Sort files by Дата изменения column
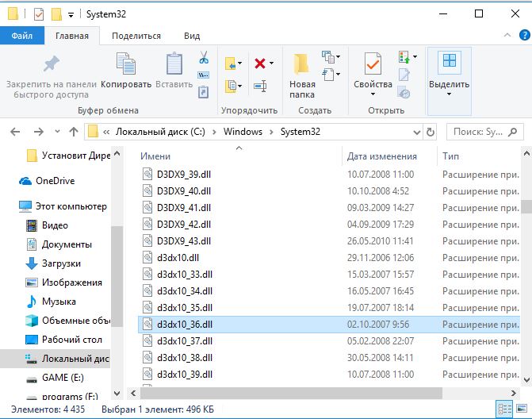The width and height of the screenshot is (532, 419). [381, 156]
